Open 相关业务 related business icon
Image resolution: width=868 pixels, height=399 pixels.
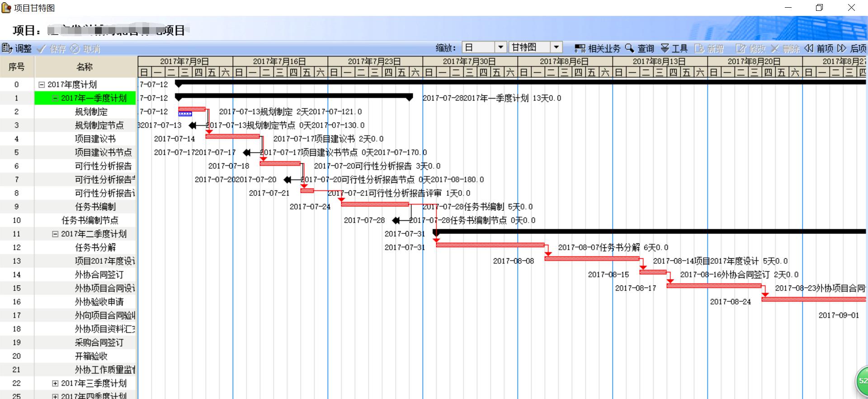(x=580, y=48)
